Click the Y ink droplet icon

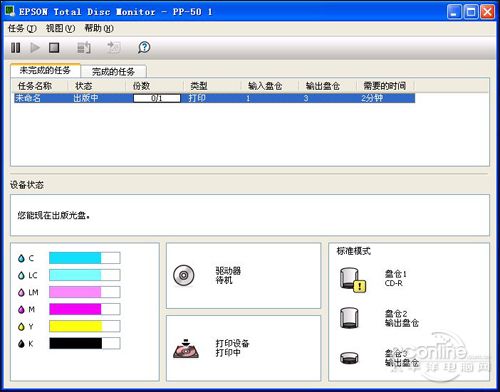click(21, 327)
